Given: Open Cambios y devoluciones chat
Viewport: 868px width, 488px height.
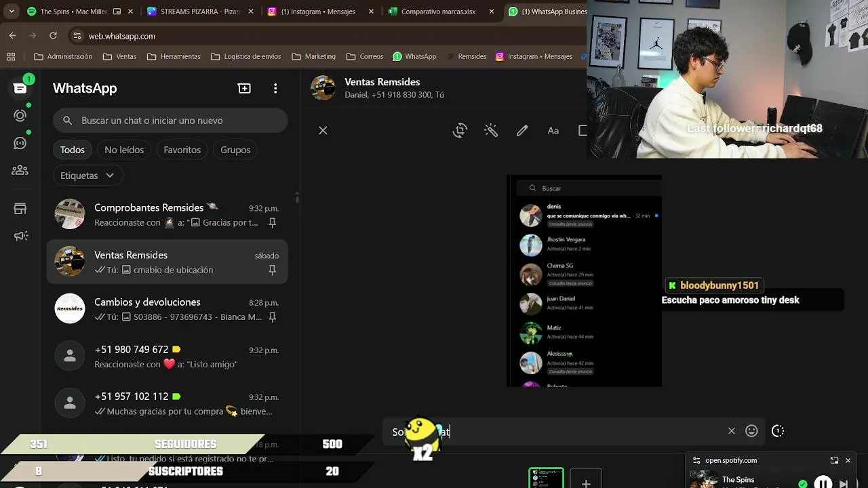Looking at the screenshot, I should [167, 309].
